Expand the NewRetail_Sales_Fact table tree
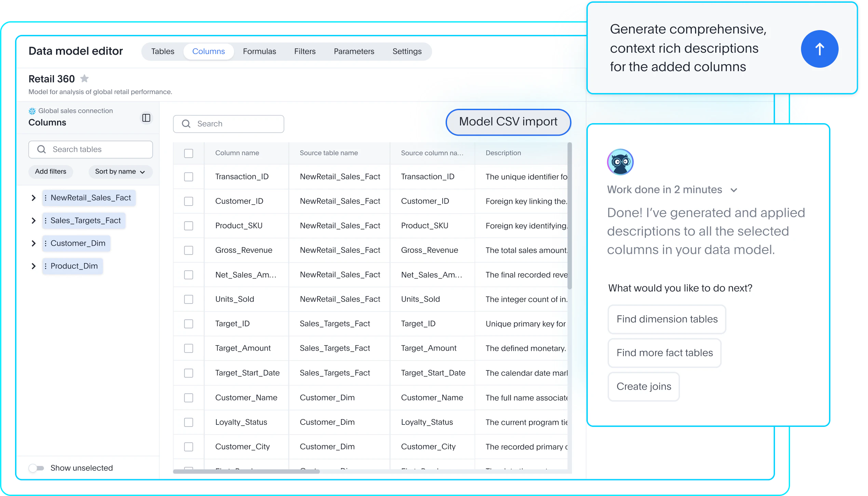The image size is (868, 496). [33, 198]
